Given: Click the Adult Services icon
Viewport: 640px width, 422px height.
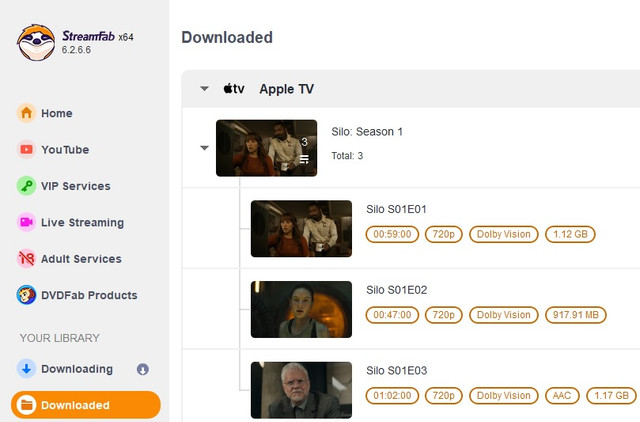Looking at the screenshot, I should tap(27, 259).
